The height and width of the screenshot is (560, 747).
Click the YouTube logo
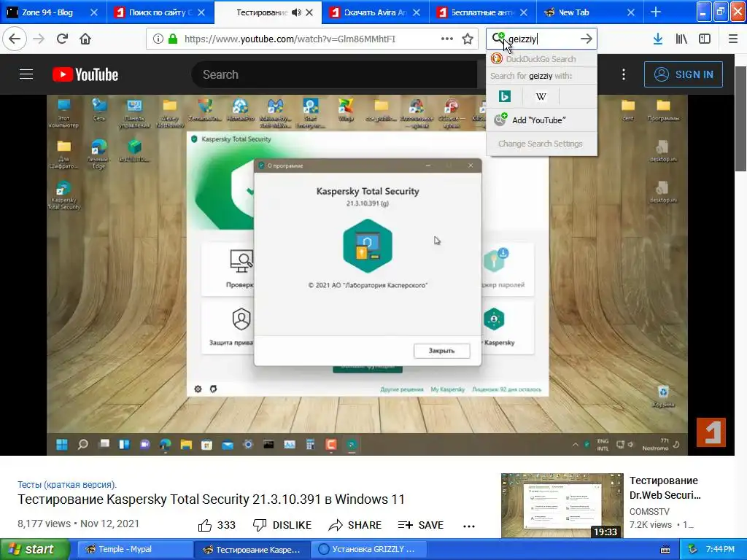85,75
